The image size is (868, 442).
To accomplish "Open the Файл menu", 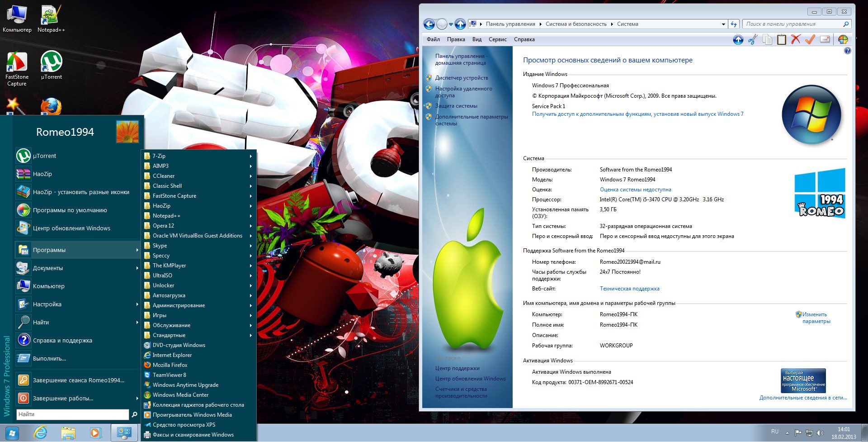I will coord(433,39).
